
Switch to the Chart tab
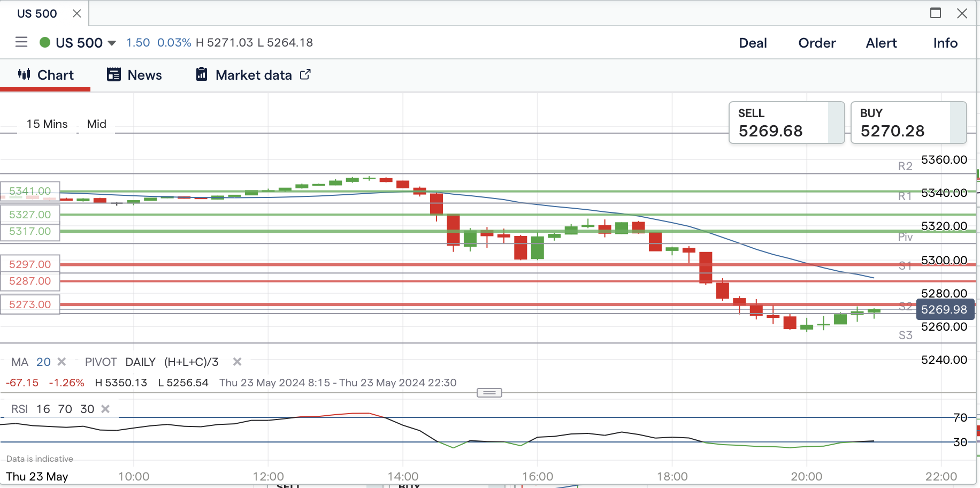[x=45, y=75]
